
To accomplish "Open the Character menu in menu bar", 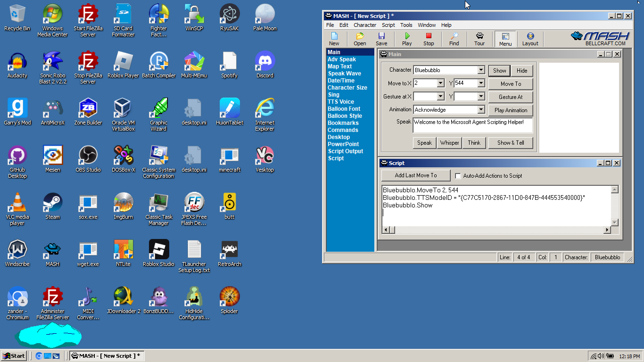I will (x=365, y=25).
